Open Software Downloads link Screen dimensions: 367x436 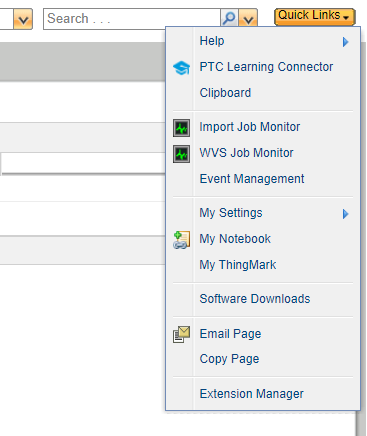point(255,299)
